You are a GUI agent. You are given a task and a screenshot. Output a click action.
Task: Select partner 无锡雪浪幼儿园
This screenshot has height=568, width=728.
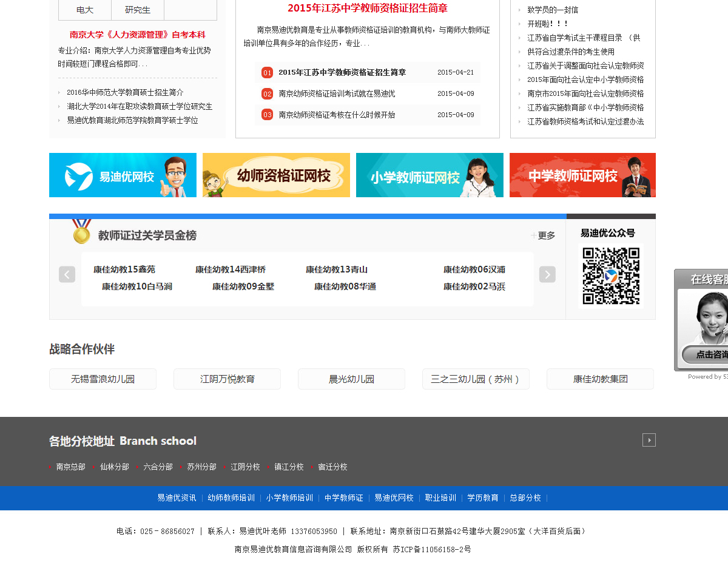pyautogui.click(x=103, y=379)
